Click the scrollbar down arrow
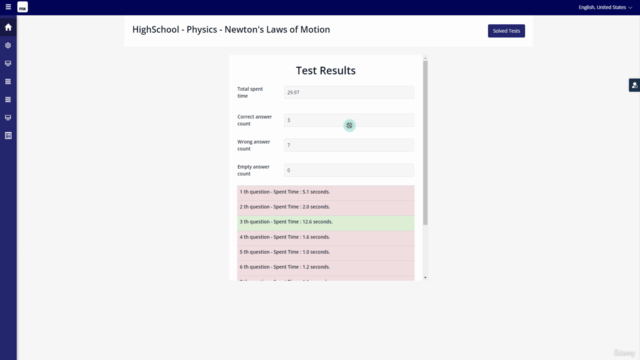The width and height of the screenshot is (640, 360). pos(425,278)
